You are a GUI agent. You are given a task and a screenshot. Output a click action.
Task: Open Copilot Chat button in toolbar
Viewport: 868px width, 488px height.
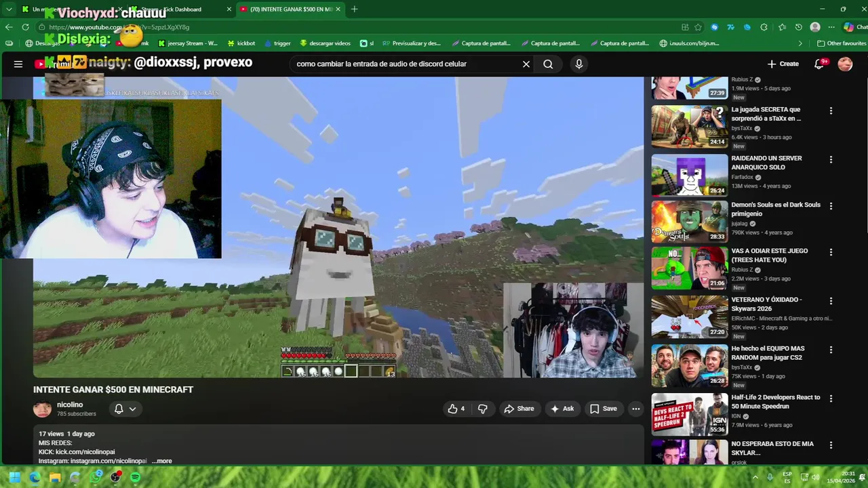(854, 27)
